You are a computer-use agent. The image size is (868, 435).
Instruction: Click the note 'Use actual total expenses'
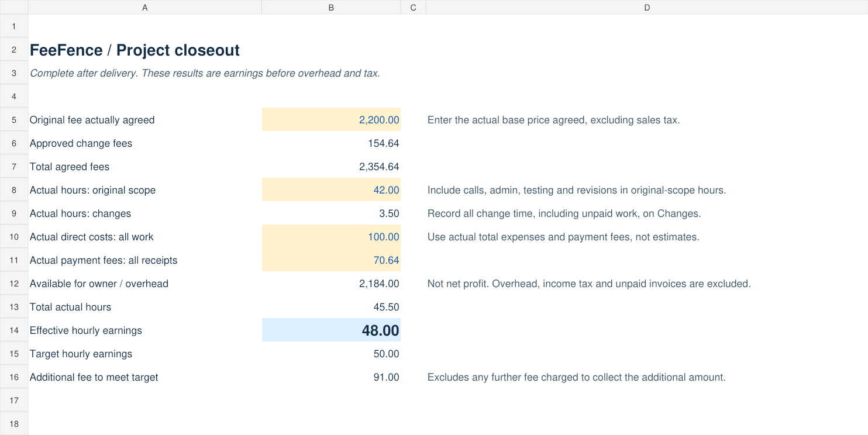coord(563,237)
